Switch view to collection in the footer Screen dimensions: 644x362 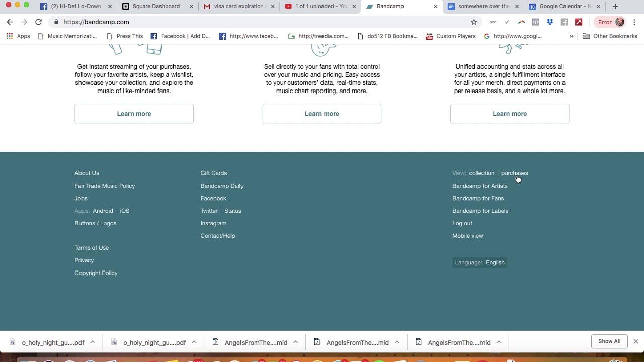coord(481,173)
